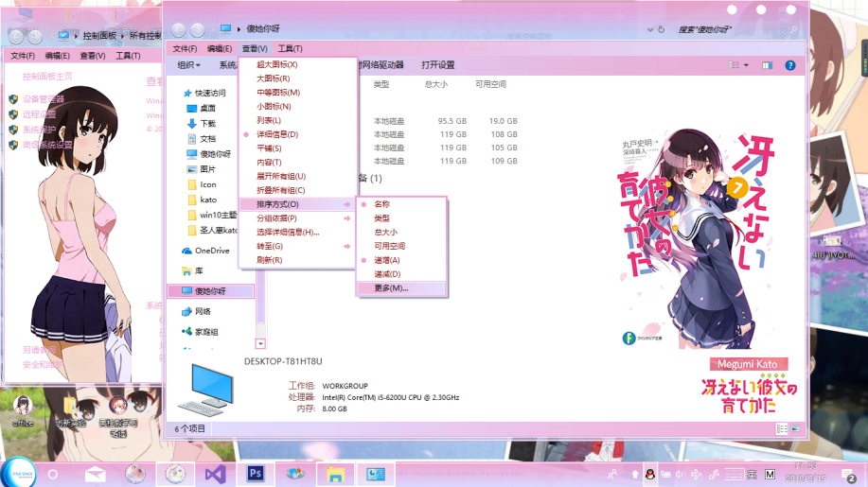Open 高级系统设置 link in Control Panel
868x487 pixels.
[47, 145]
